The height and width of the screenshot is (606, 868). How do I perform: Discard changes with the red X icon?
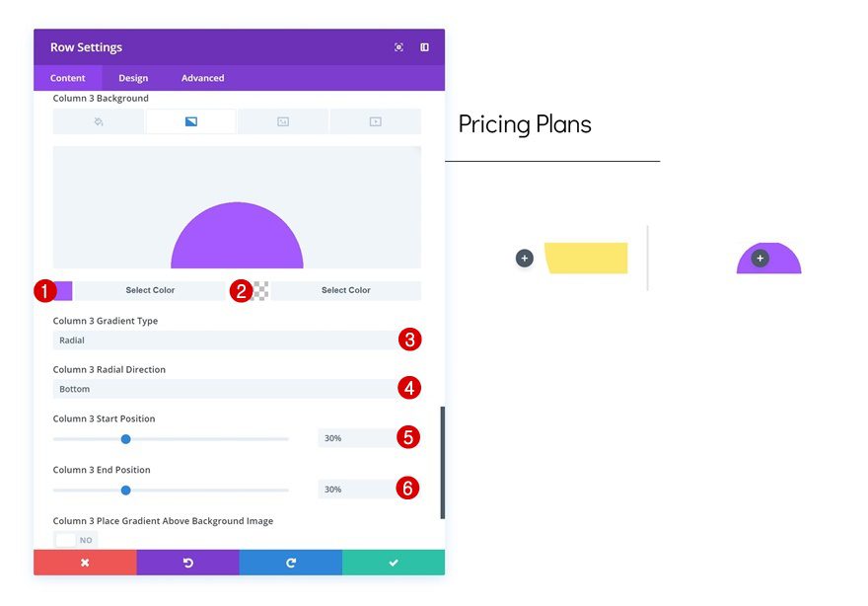[85, 561]
